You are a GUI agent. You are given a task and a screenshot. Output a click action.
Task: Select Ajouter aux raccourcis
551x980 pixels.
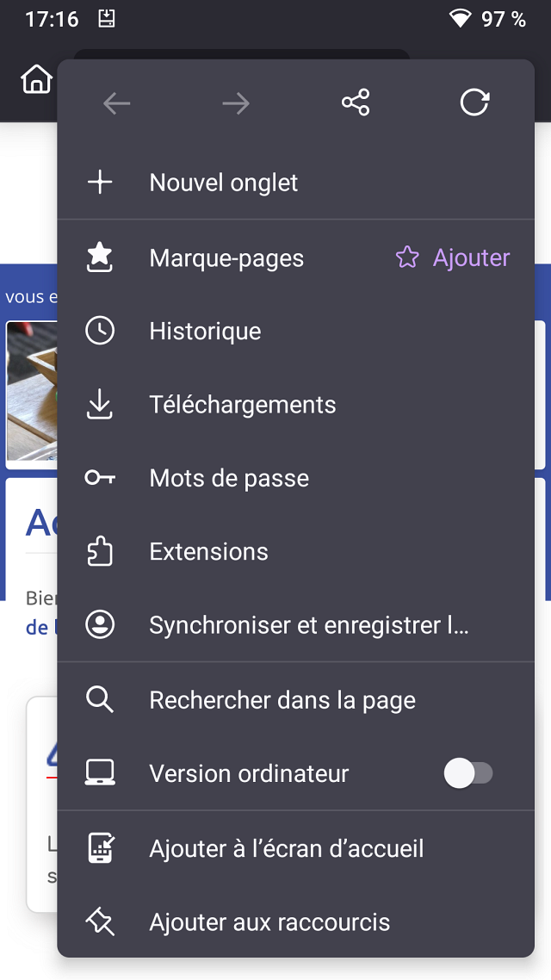[269, 921]
